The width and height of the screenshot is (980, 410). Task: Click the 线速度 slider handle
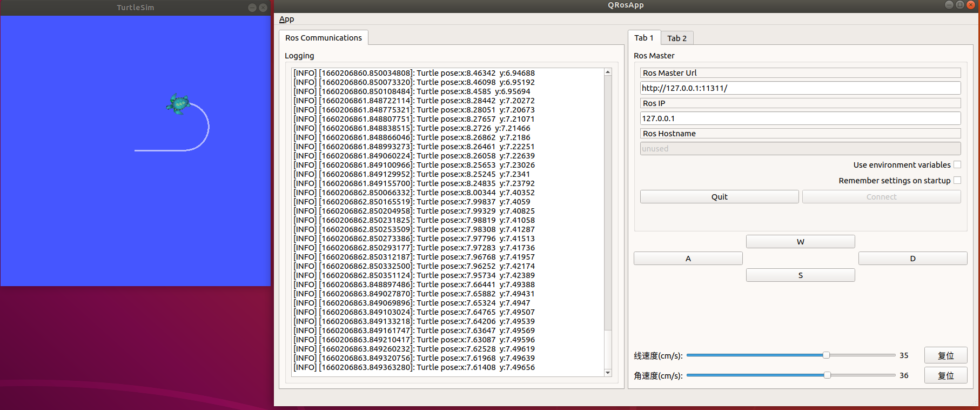pos(826,355)
